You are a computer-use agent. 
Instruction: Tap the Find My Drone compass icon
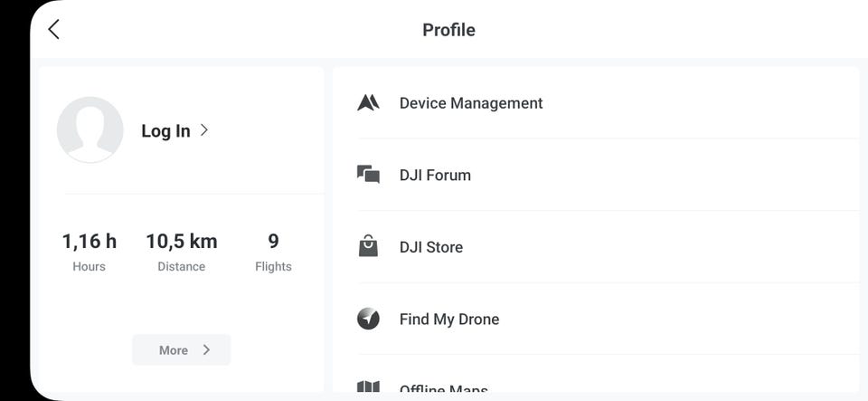pos(368,319)
